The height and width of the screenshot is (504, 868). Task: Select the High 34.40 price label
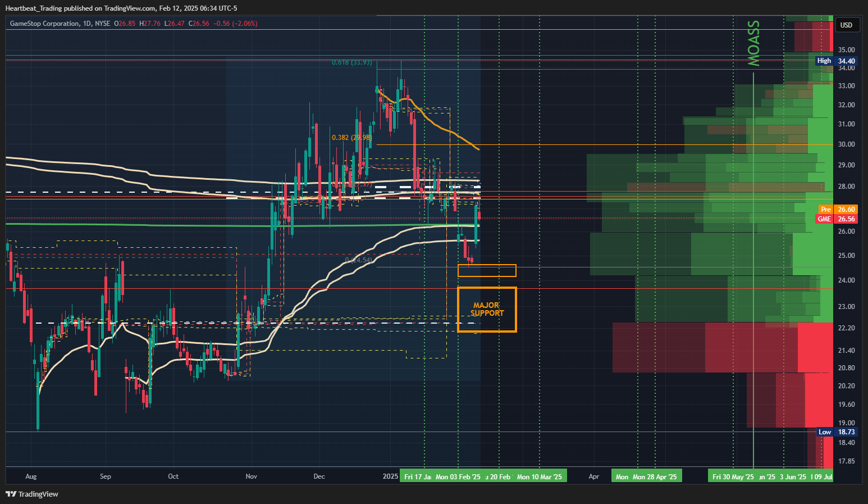tap(836, 61)
